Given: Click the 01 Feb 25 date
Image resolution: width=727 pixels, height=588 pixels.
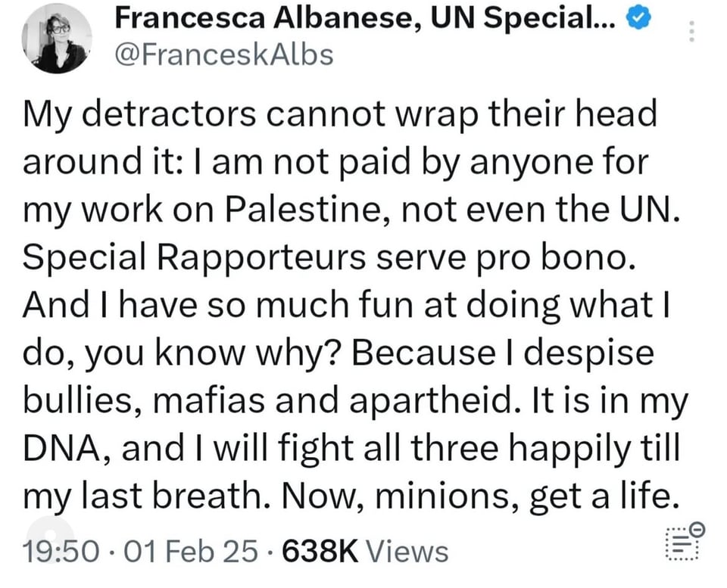Looking at the screenshot, I should [x=192, y=552].
